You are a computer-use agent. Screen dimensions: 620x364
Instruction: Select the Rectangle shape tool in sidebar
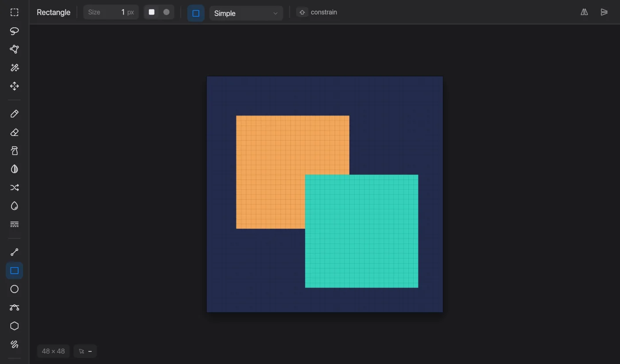(14, 271)
